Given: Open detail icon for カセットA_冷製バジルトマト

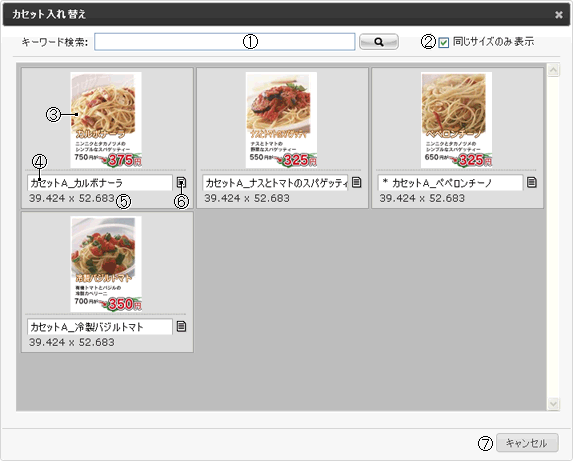Looking at the screenshot, I should [x=182, y=326].
